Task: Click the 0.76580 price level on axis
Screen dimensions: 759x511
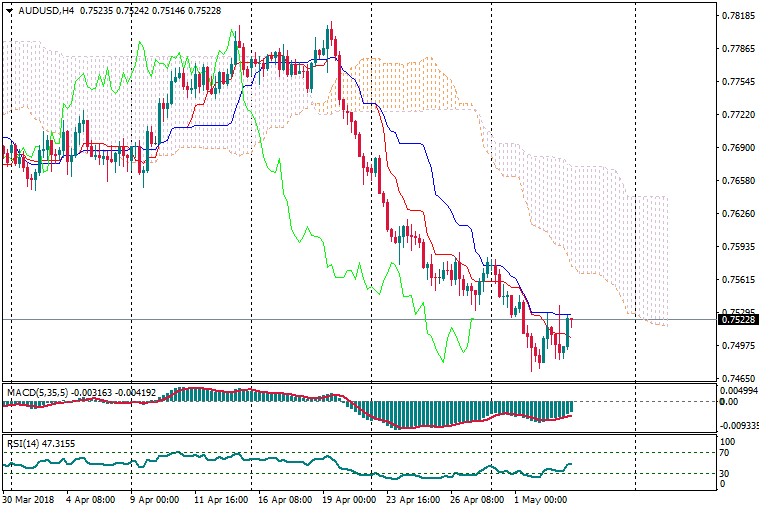Action: [x=737, y=181]
